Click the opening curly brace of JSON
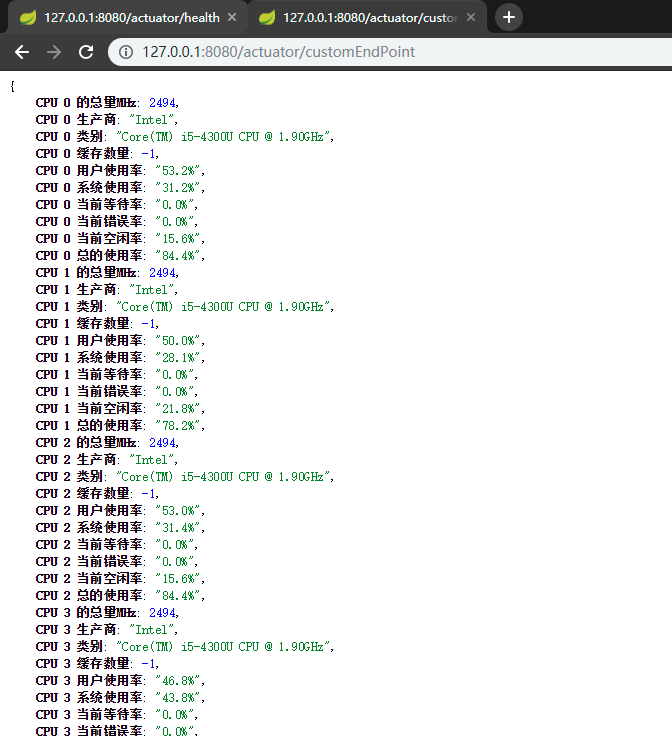The height and width of the screenshot is (736, 672). click(12, 86)
